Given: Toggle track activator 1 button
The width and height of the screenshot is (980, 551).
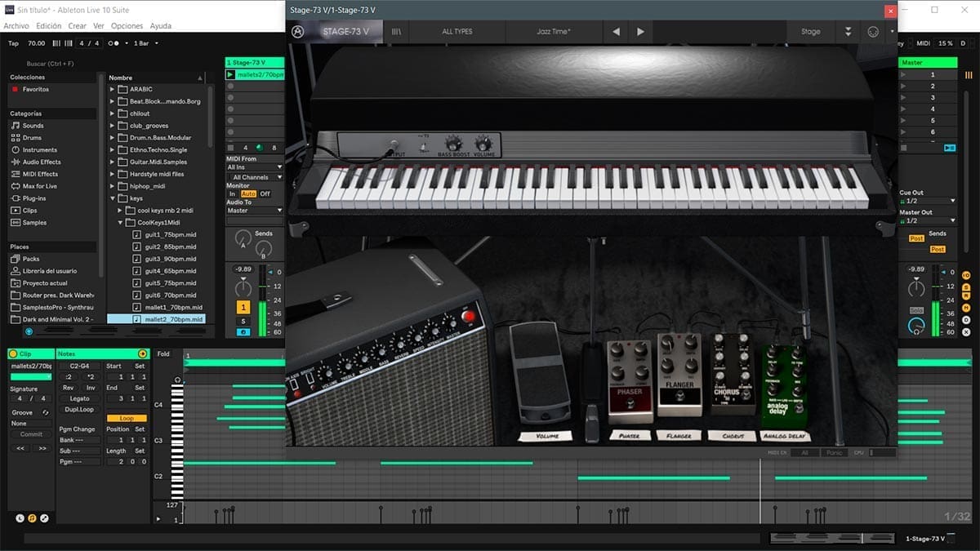Looking at the screenshot, I should tap(243, 307).
